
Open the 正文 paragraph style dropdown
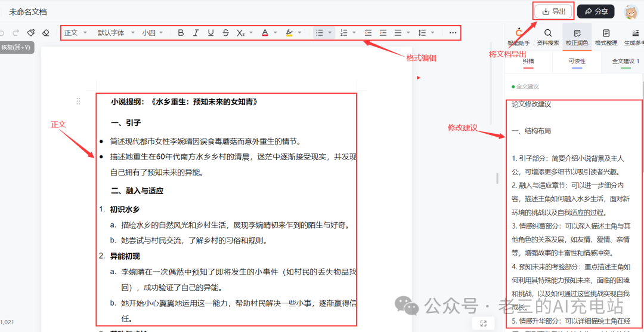76,33
